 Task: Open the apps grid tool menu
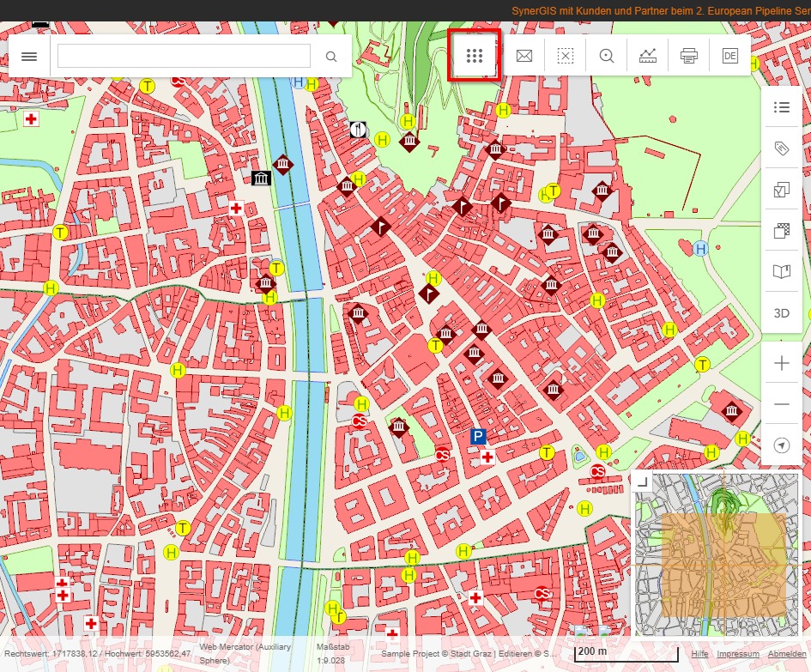475,56
